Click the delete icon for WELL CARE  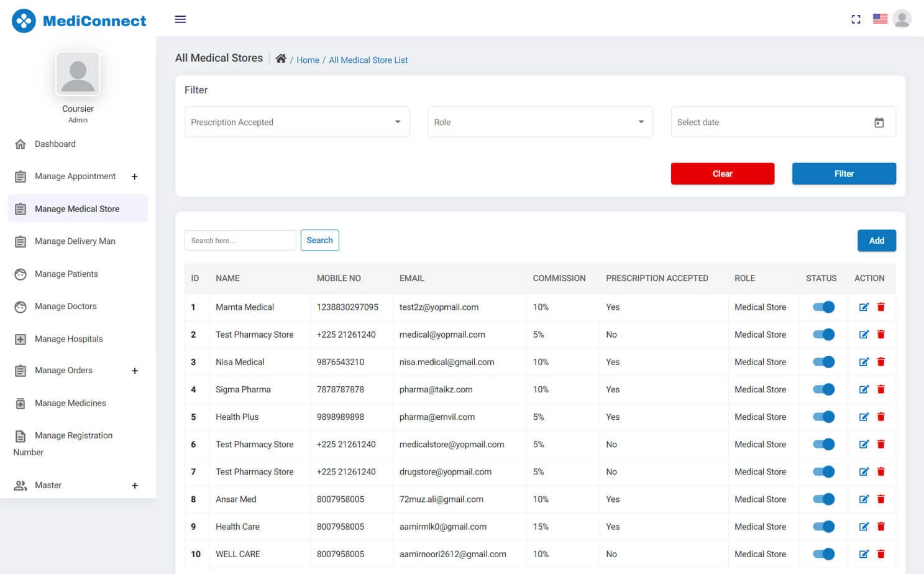pyautogui.click(x=881, y=553)
